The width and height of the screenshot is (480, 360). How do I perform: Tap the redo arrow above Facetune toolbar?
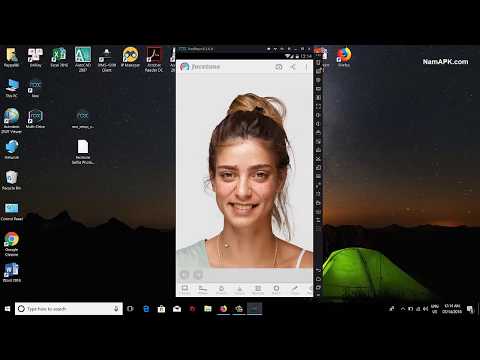(198, 275)
